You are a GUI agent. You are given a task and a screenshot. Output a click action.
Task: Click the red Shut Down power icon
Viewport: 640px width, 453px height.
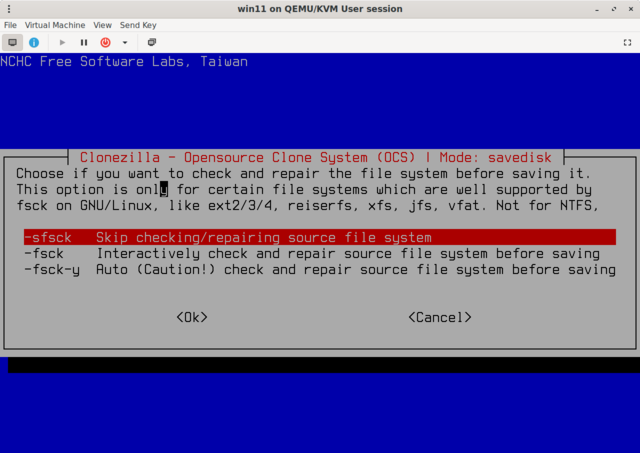click(105, 43)
